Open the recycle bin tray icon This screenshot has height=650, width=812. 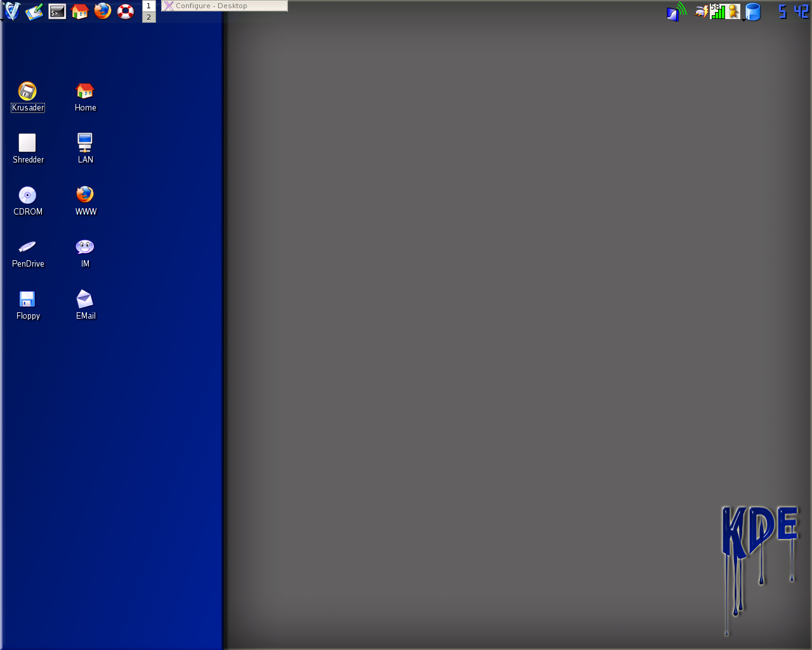tap(752, 11)
